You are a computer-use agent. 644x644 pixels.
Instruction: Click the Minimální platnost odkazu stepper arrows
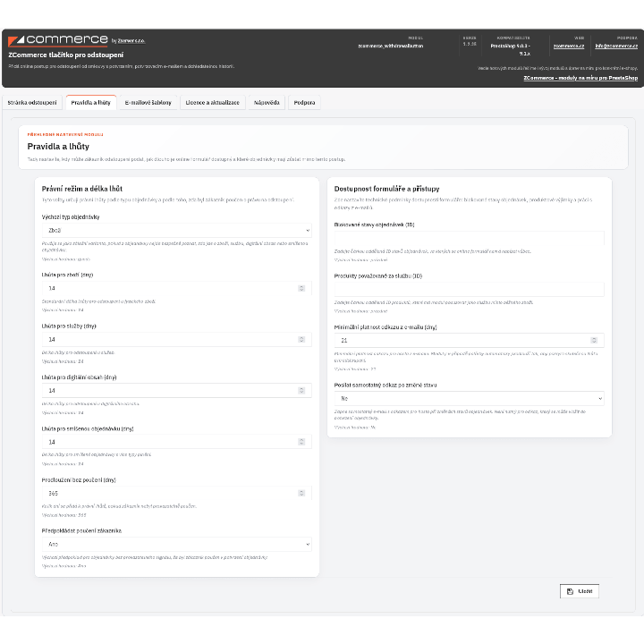594,340
